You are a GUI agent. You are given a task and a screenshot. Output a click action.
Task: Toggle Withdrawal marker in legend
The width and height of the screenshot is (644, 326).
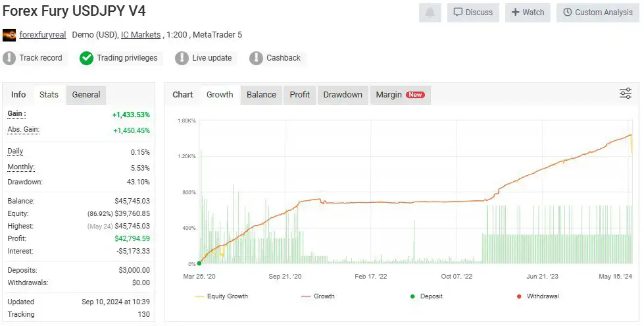pos(537,296)
